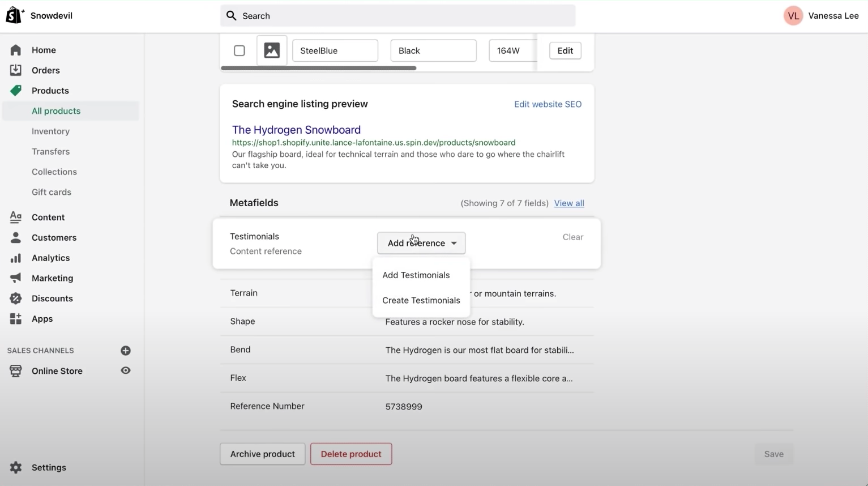Navigate to Collections
868x486 pixels.
point(54,172)
